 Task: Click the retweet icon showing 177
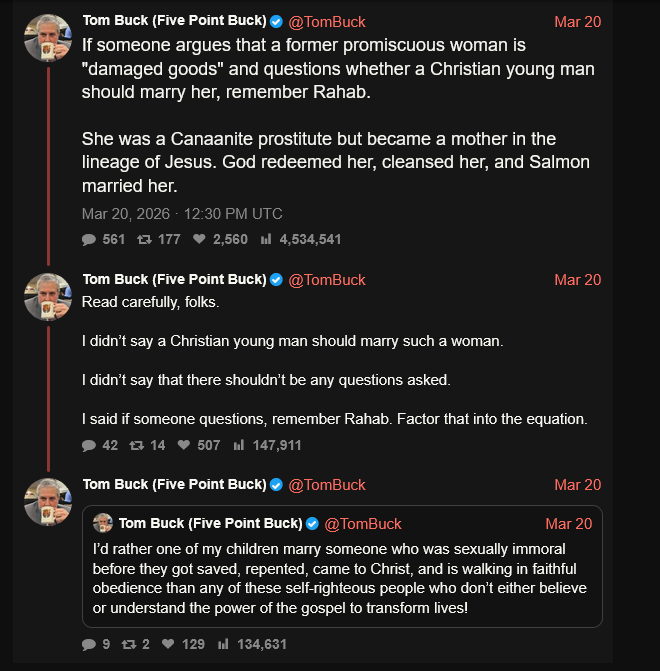143,239
